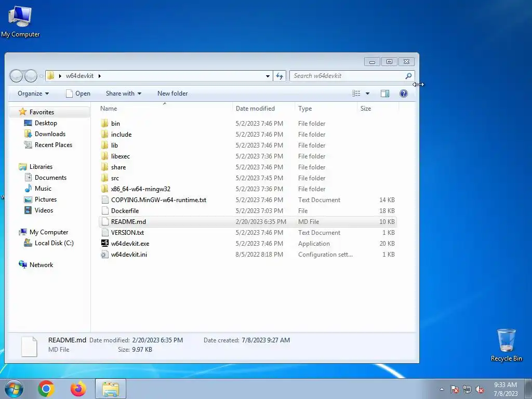Click the New folder button

pos(172,94)
